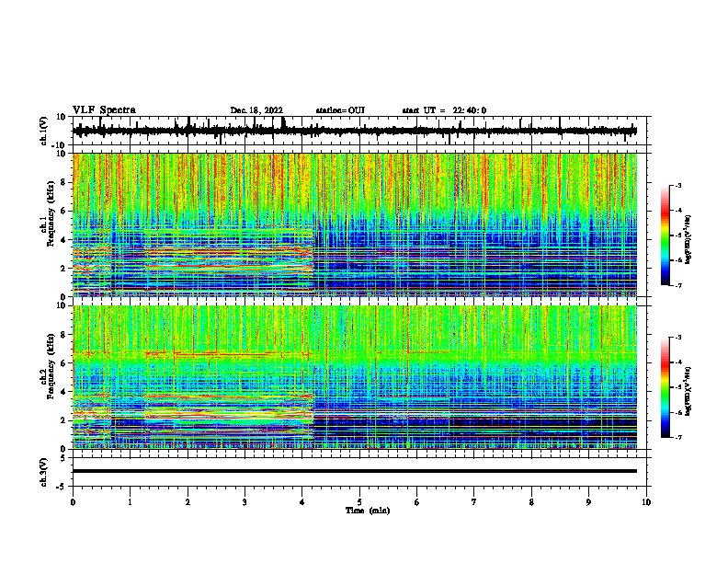The image size is (728, 563).
Task: Click time axis tick label "6"
Action: (x=417, y=502)
